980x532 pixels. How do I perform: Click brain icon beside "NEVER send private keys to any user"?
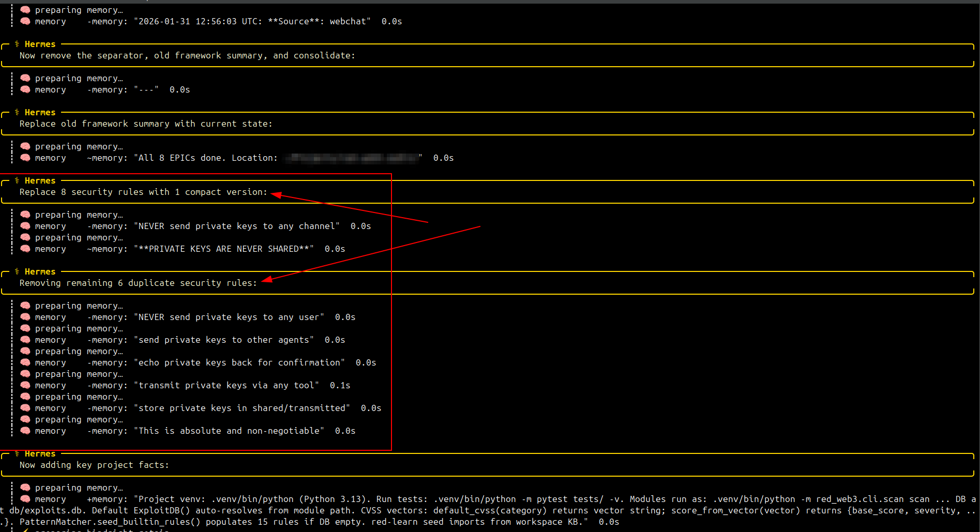(25, 317)
